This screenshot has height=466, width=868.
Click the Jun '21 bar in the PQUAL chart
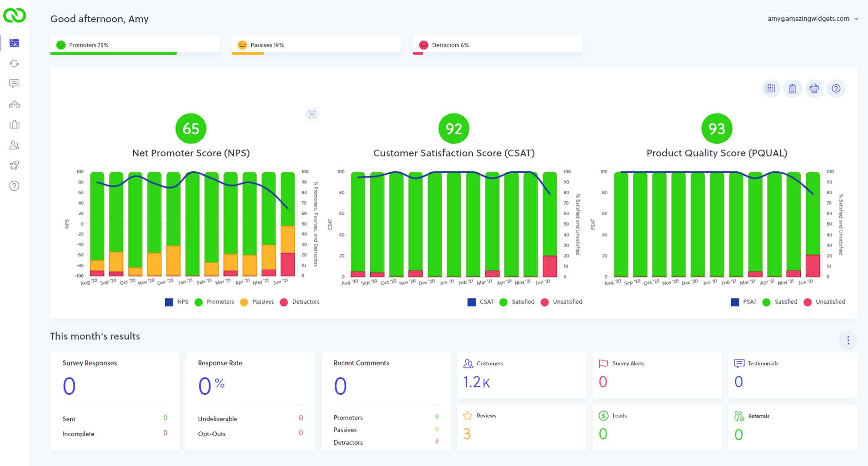(x=813, y=224)
